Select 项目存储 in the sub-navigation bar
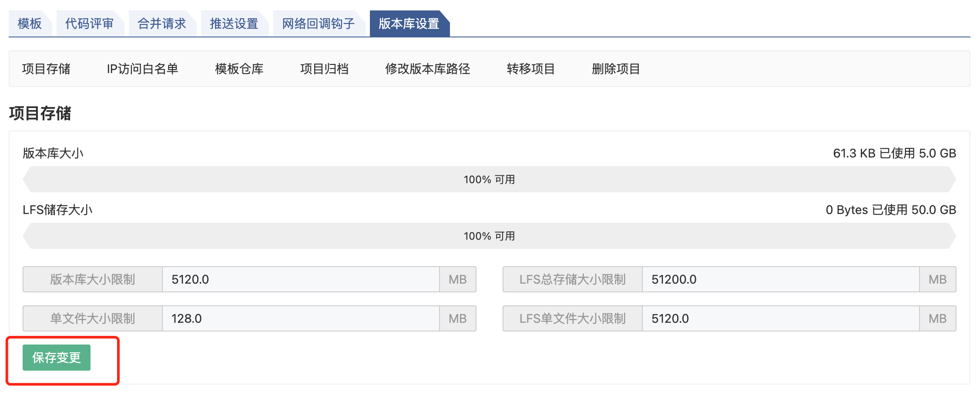Viewport: 980px width, 415px height. click(x=46, y=69)
